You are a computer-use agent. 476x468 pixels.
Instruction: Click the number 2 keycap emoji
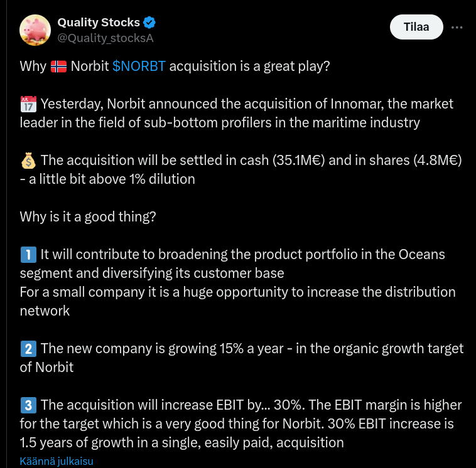click(29, 348)
